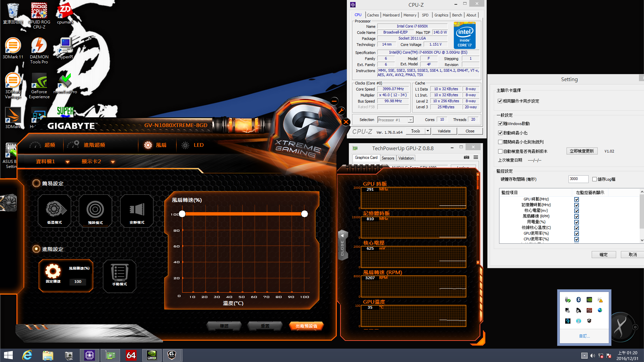
Task: Cancel the Setting dialog
Action: pyautogui.click(x=633, y=254)
